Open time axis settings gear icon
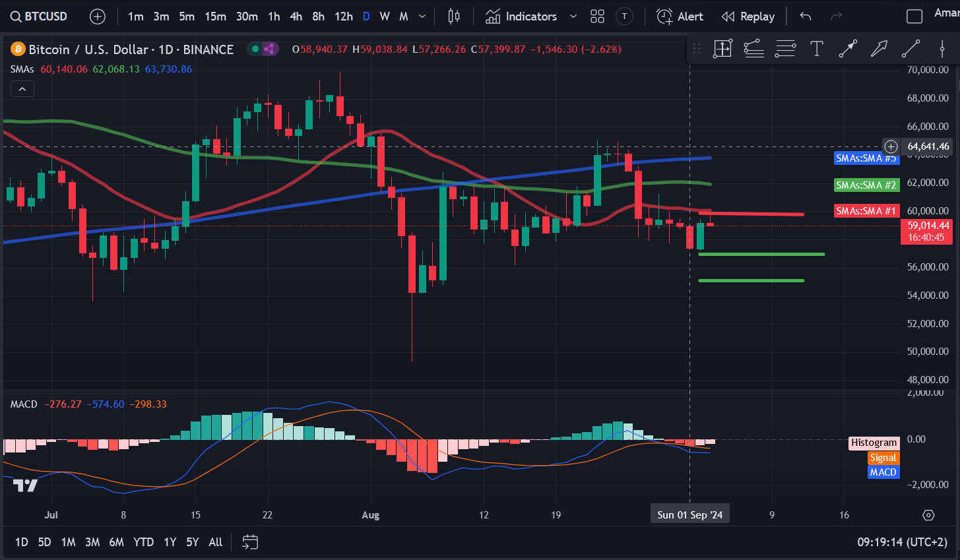This screenshot has height=560, width=960. coord(928,515)
